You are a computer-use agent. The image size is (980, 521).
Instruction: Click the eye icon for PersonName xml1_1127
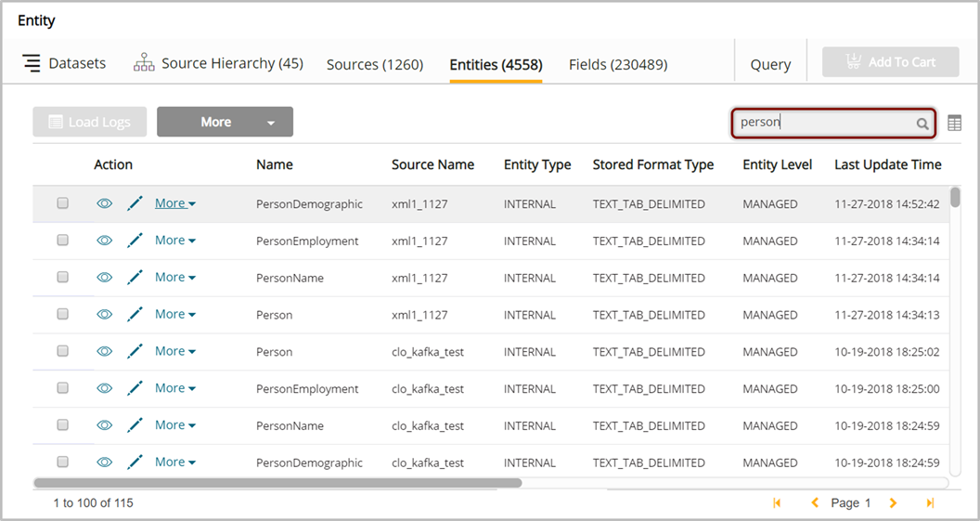105,278
